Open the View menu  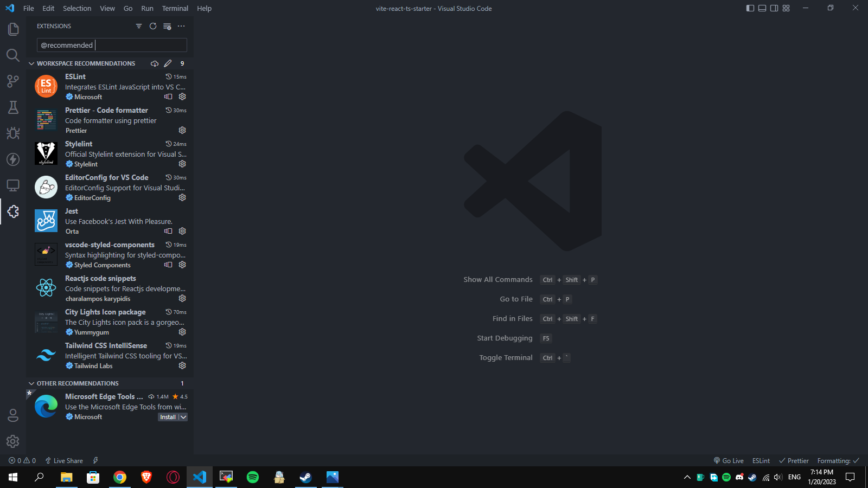(107, 8)
